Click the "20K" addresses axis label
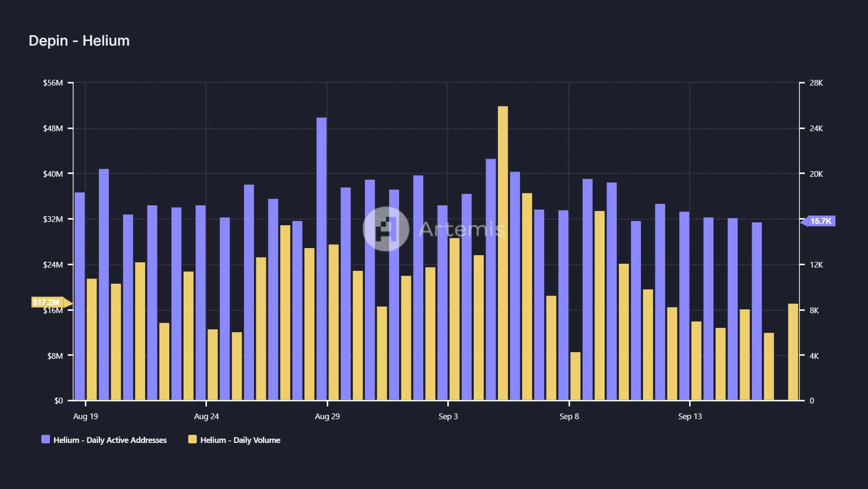The image size is (868, 489). (x=816, y=174)
